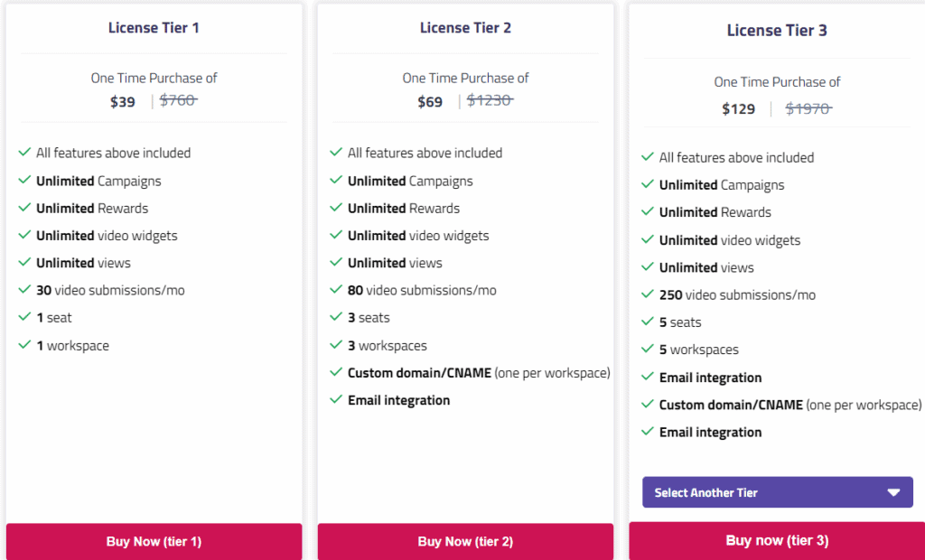925x560 pixels.
Task: Click the dropdown arrow on Select Another Tier
Action: [895, 492]
